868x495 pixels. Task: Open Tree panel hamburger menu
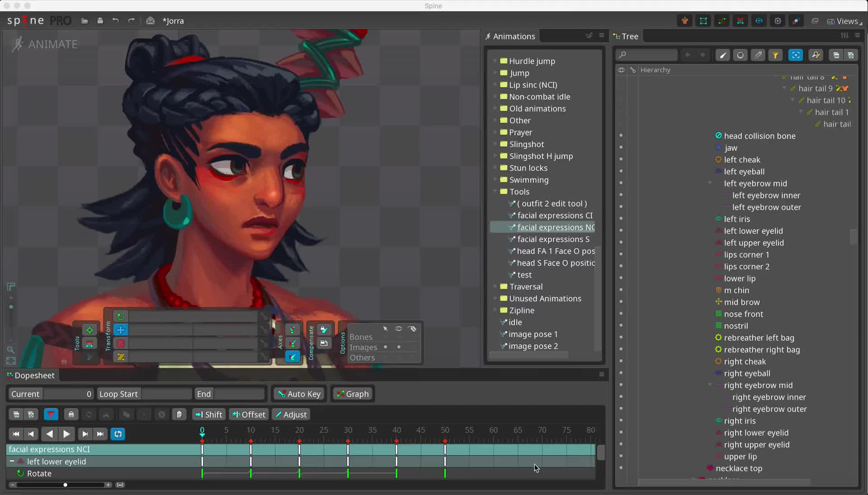(857, 35)
